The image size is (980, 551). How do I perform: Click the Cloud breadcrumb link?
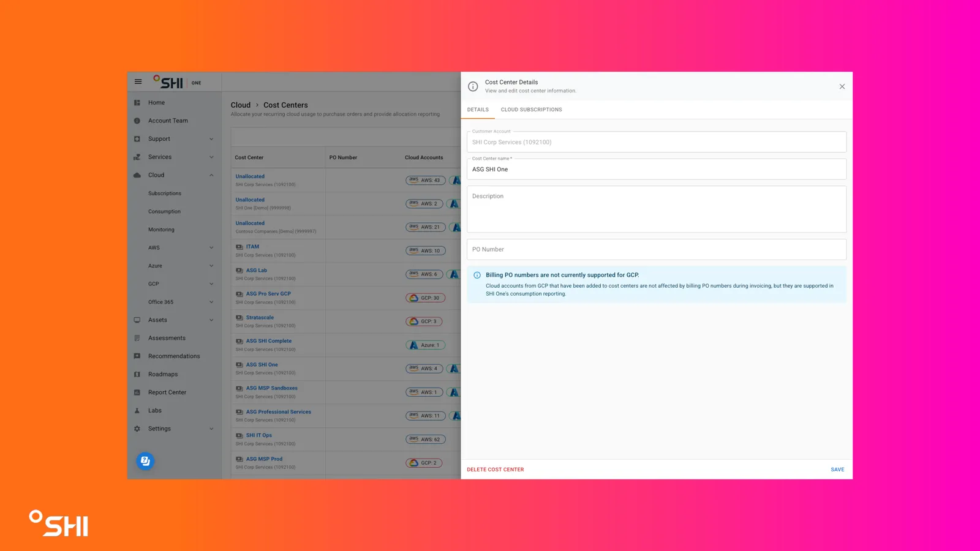[x=241, y=105]
